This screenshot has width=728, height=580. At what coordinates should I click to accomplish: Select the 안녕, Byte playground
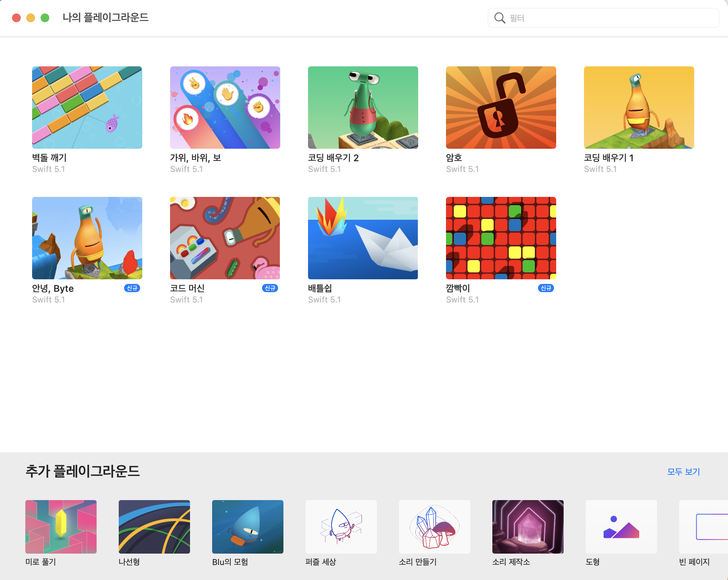[x=87, y=238]
